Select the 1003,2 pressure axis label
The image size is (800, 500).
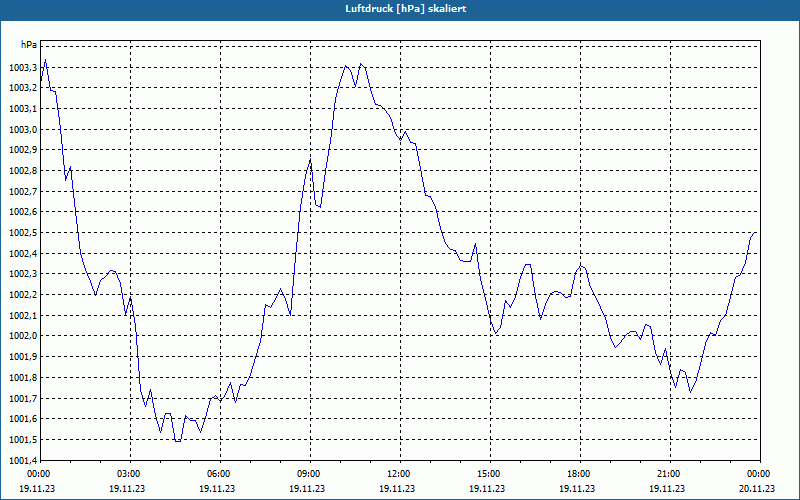coord(23,88)
